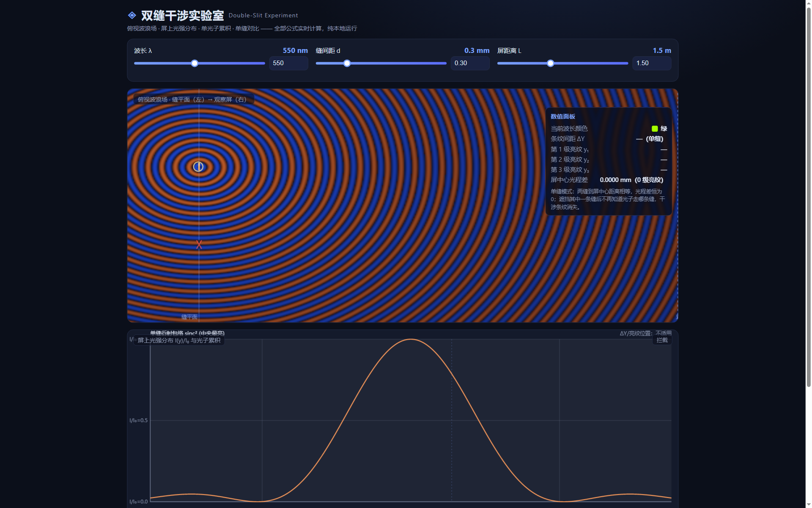The image size is (812, 508).
Task: Click the wavelength input field showing 550
Action: 288,63
